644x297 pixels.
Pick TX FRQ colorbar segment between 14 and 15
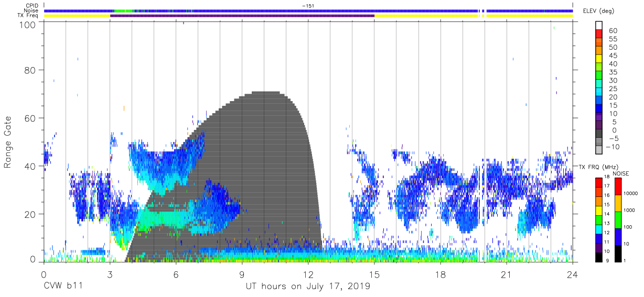(599, 211)
